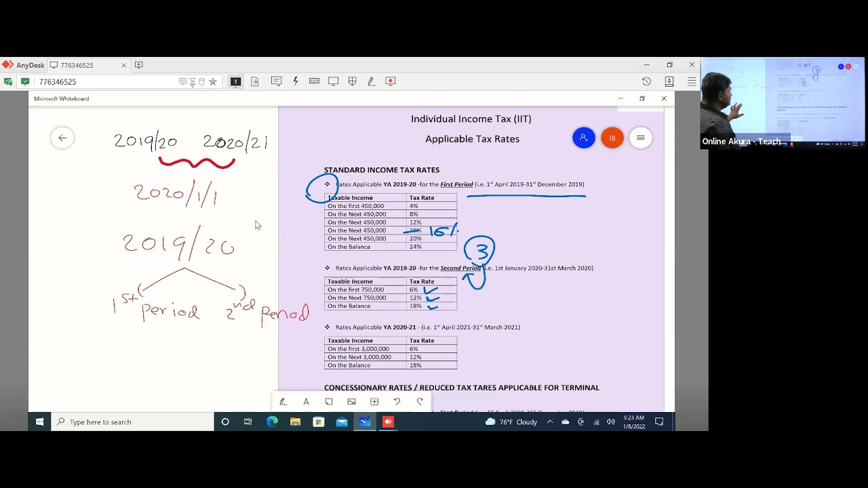Click the Type here to search box
This screenshot has height=488, width=868.
[133, 422]
